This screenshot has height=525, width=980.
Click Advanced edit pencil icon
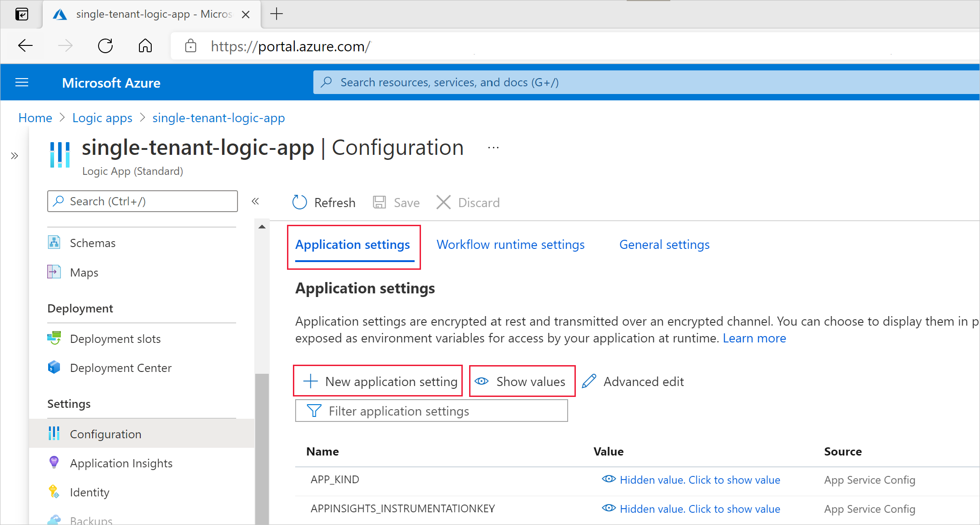pyautogui.click(x=589, y=381)
